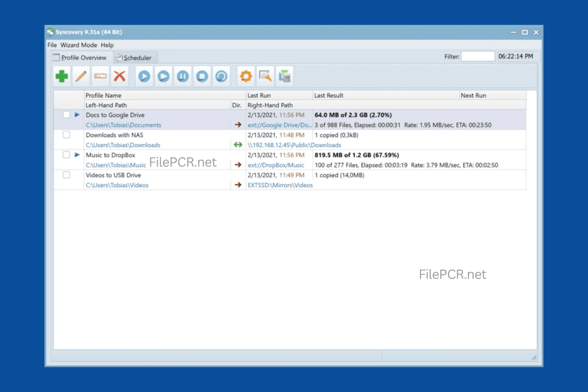The width and height of the screenshot is (588, 392).
Task: Open program settings via orange gear
Action: [x=245, y=76]
